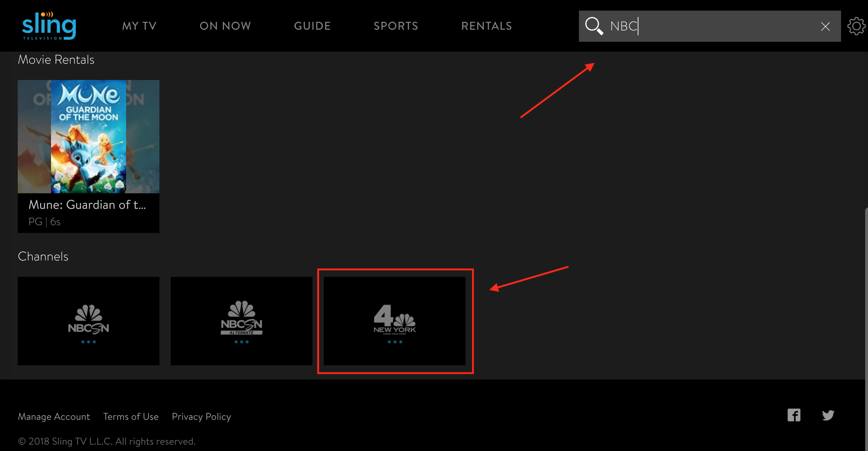Click the Sling Television logo
This screenshot has height=451, width=868.
click(x=49, y=26)
